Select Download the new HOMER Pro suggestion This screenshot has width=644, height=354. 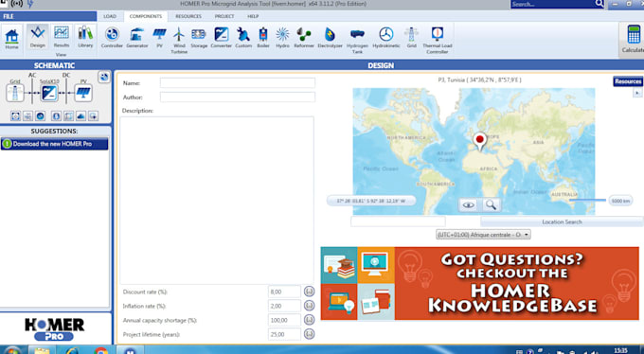coord(54,144)
